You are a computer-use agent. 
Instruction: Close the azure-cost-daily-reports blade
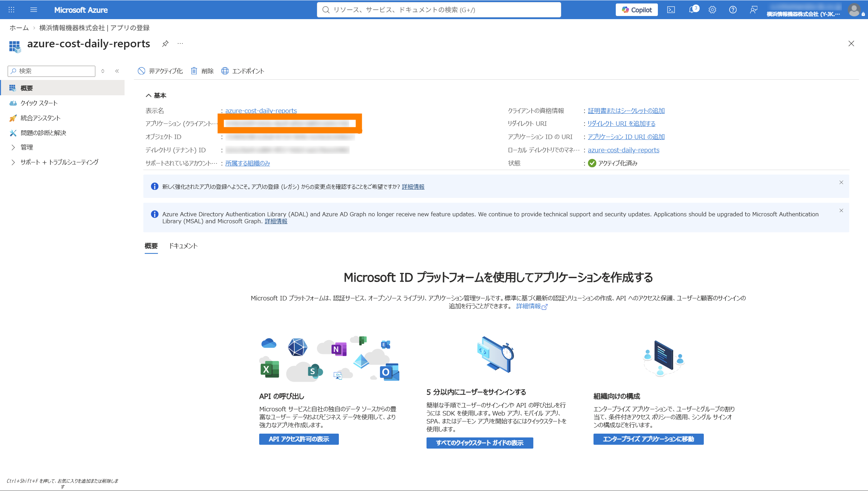tap(851, 43)
